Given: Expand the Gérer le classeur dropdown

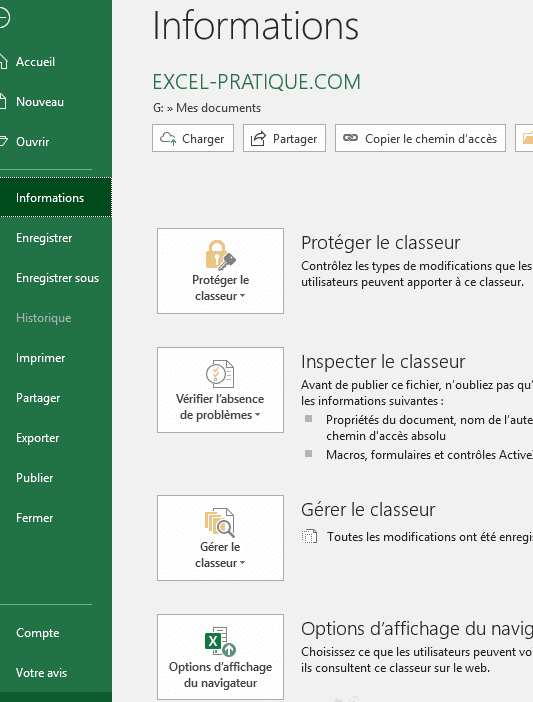Looking at the screenshot, I should coord(220,538).
